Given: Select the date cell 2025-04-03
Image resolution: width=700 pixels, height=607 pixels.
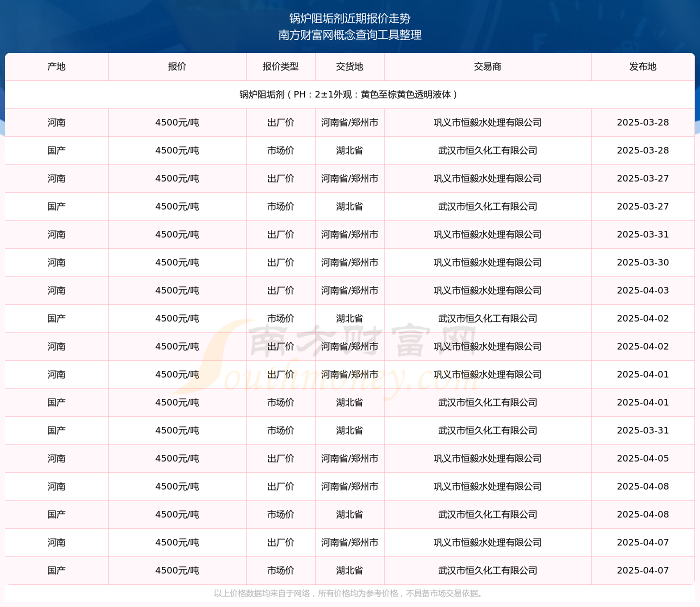Looking at the screenshot, I should [x=643, y=290].
